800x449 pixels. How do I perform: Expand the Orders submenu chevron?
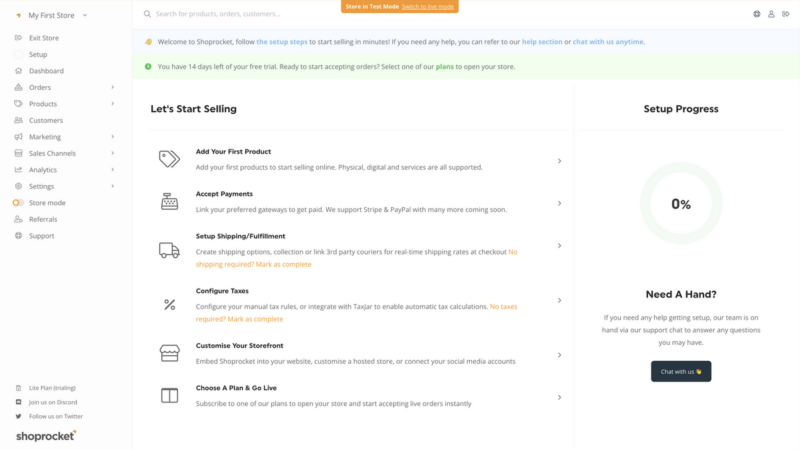pos(112,87)
